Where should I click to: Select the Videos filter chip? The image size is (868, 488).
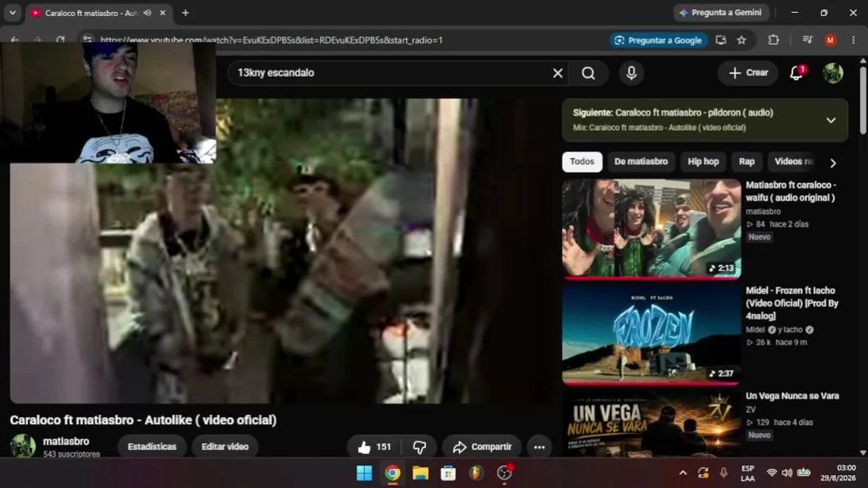pyautogui.click(x=793, y=161)
